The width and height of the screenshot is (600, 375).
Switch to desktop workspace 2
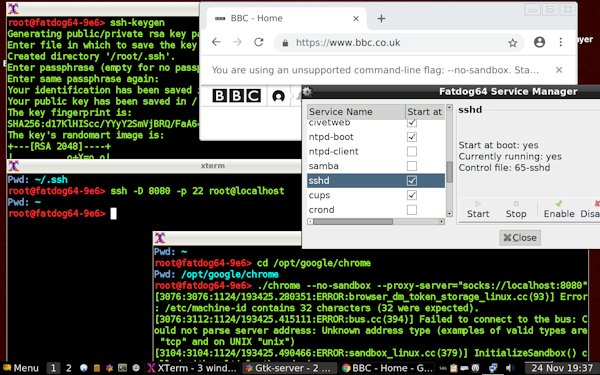(x=68, y=368)
